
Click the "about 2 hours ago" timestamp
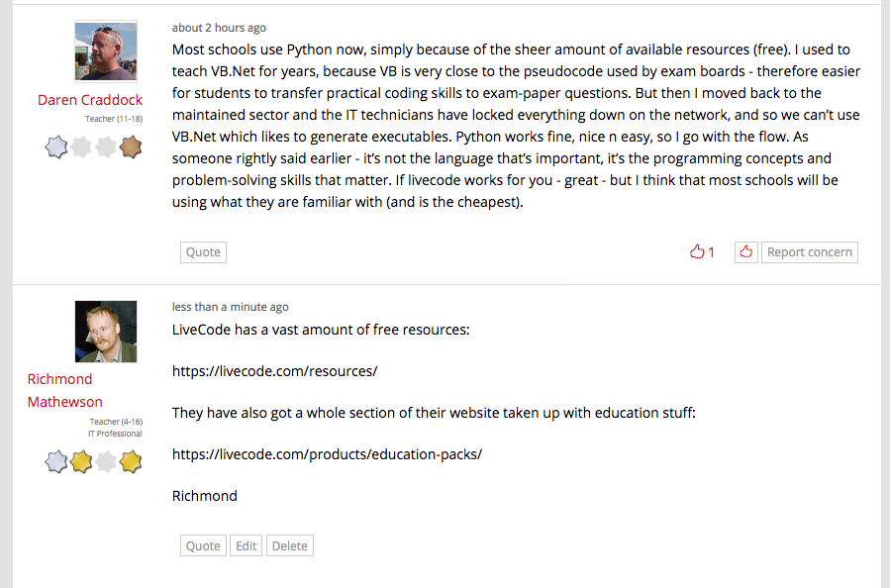[x=219, y=28]
